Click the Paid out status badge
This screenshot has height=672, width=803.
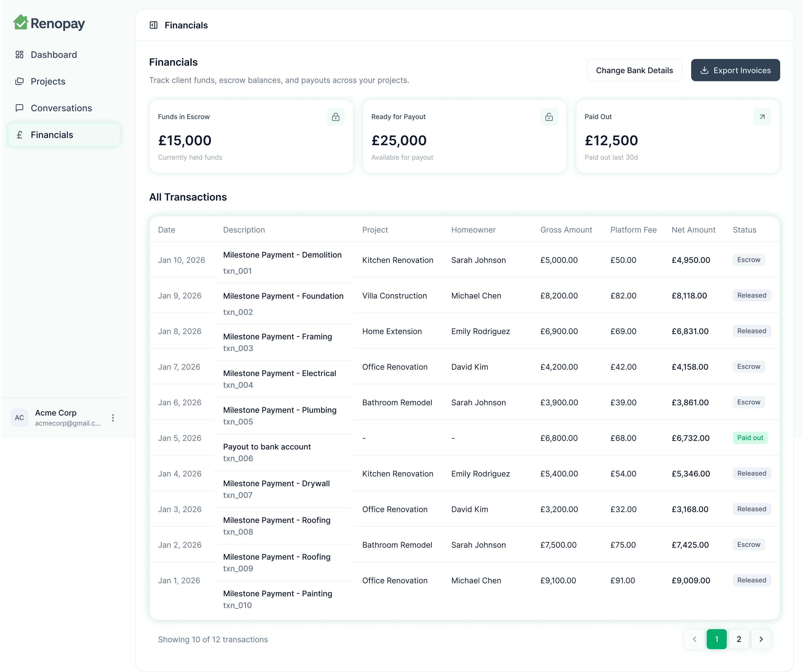pos(750,438)
